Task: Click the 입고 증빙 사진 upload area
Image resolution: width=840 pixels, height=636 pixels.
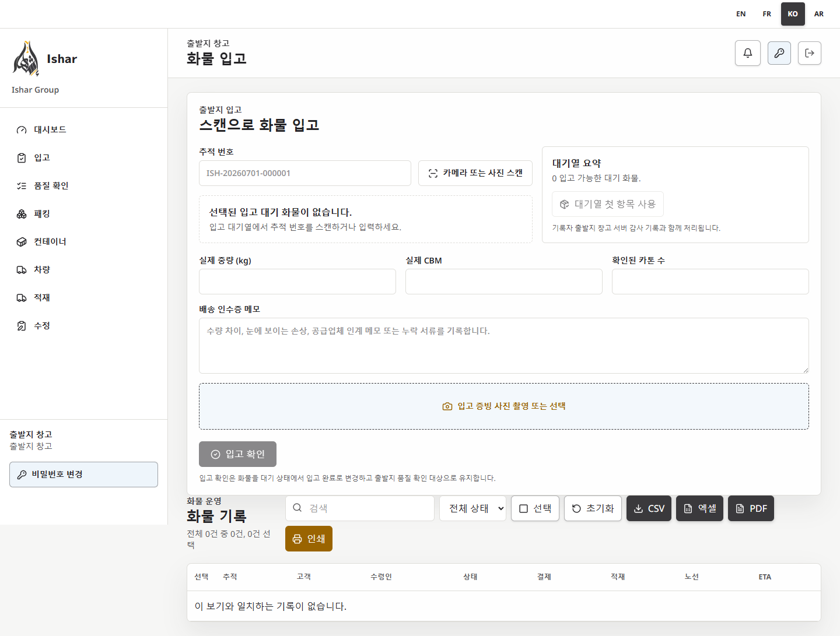Action: click(504, 406)
